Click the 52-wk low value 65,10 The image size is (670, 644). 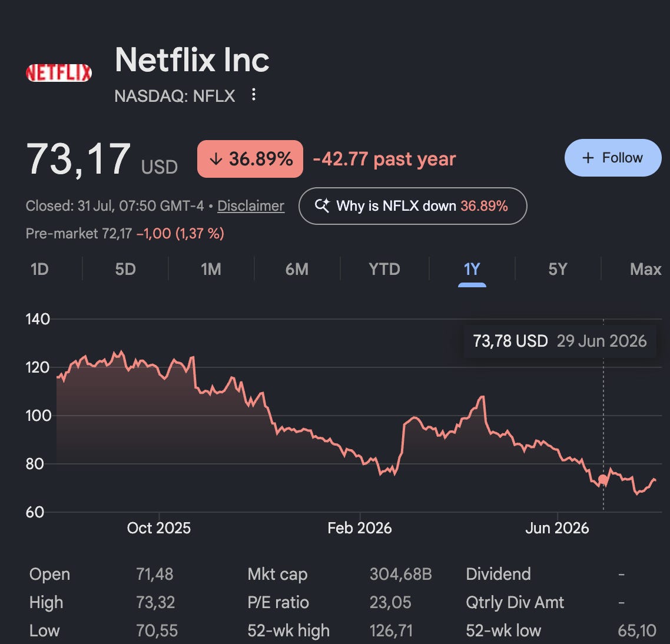(637, 630)
